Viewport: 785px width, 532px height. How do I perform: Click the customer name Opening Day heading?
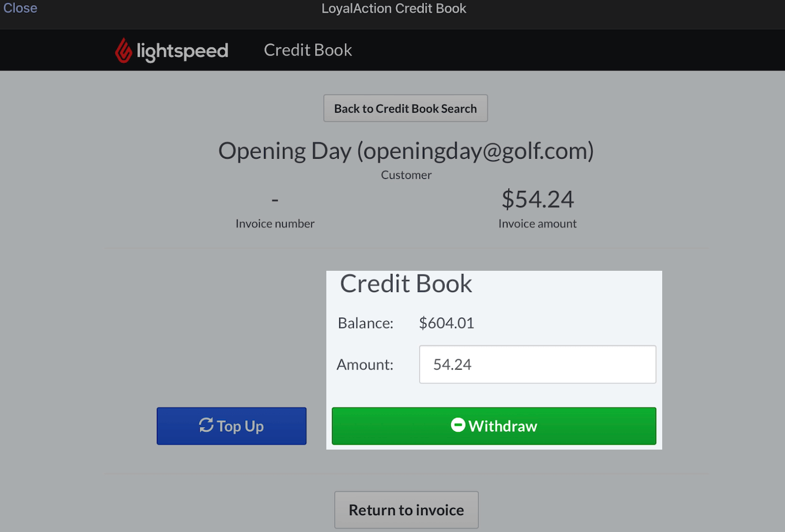pyautogui.click(x=406, y=151)
